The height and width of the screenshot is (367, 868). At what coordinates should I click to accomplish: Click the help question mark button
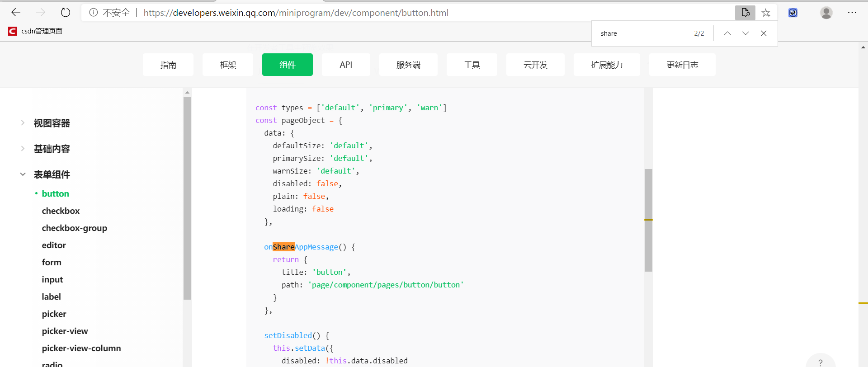tap(820, 362)
